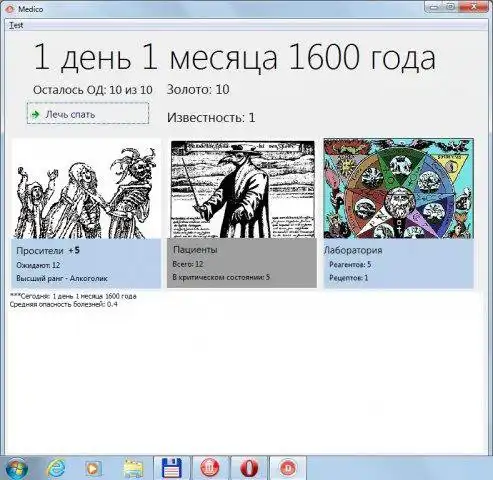Click the Лечь спать button
This screenshot has height=480, width=493.
point(88,114)
